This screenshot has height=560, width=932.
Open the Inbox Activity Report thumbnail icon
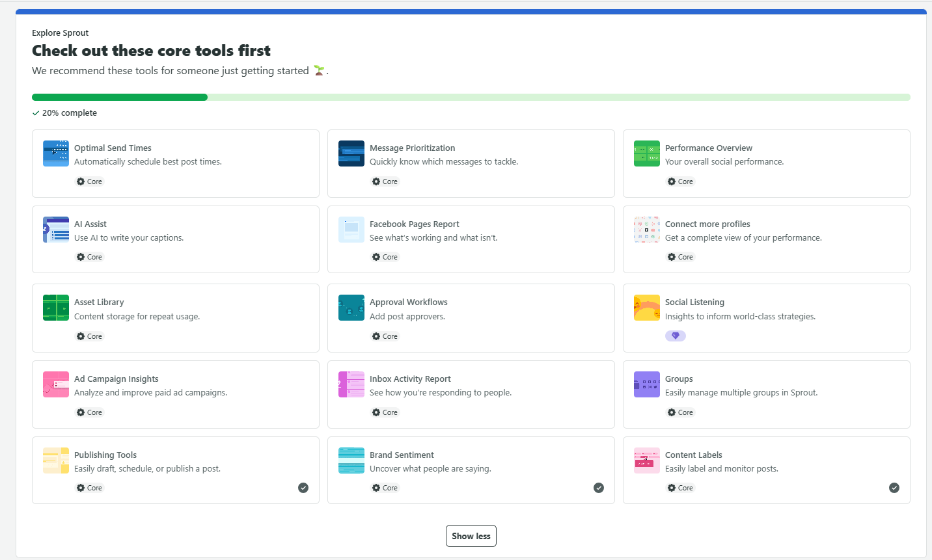(351, 384)
